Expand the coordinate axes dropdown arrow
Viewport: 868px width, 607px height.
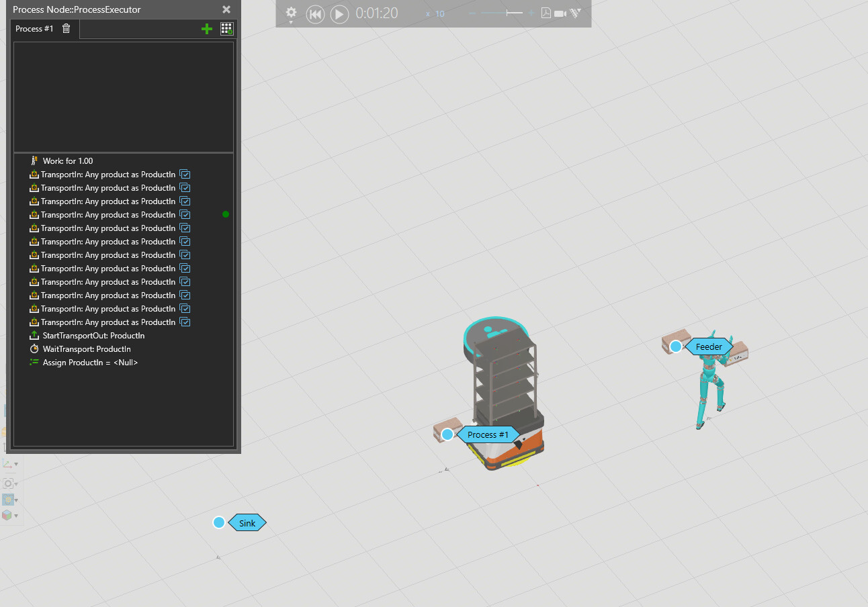pos(16,464)
